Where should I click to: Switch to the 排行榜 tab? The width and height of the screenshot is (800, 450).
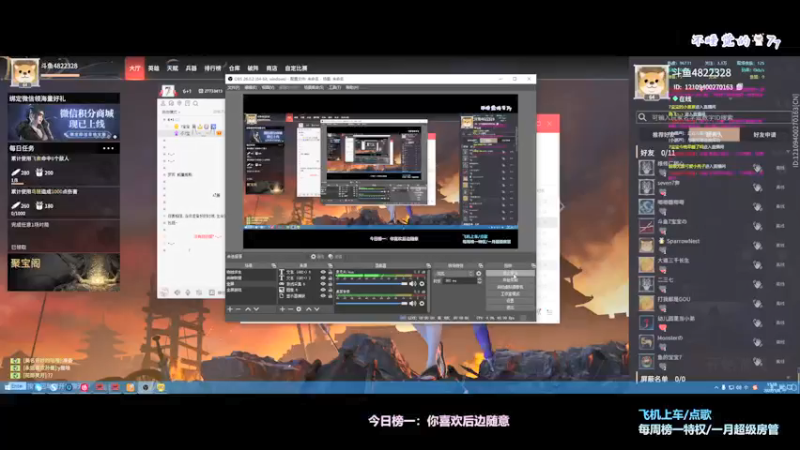click(x=213, y=68)
